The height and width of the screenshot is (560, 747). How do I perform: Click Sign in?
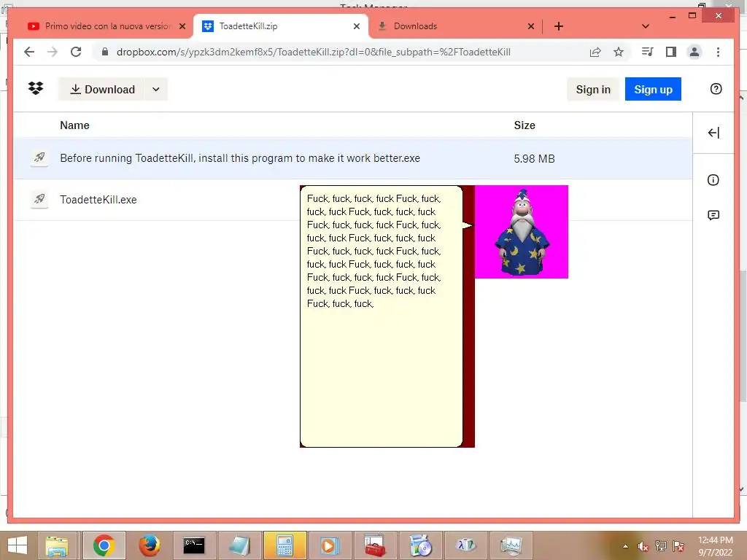(x=593, y=89)
